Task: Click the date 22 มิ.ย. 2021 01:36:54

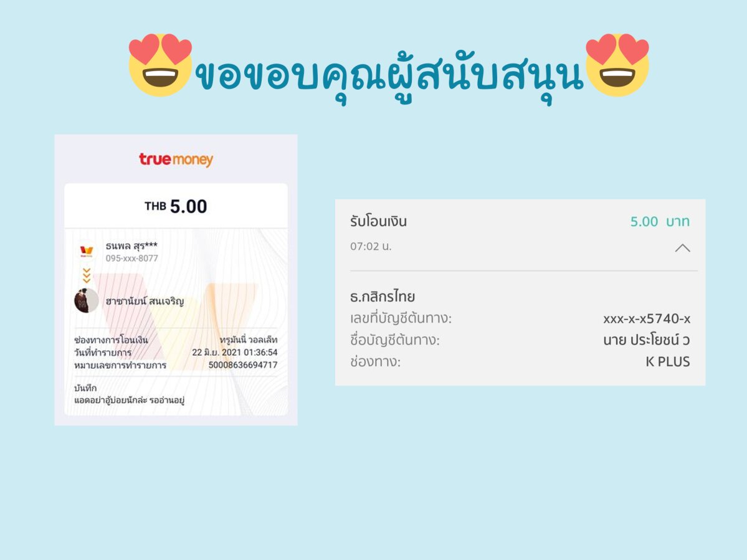Action: click(x=235, y=353)
